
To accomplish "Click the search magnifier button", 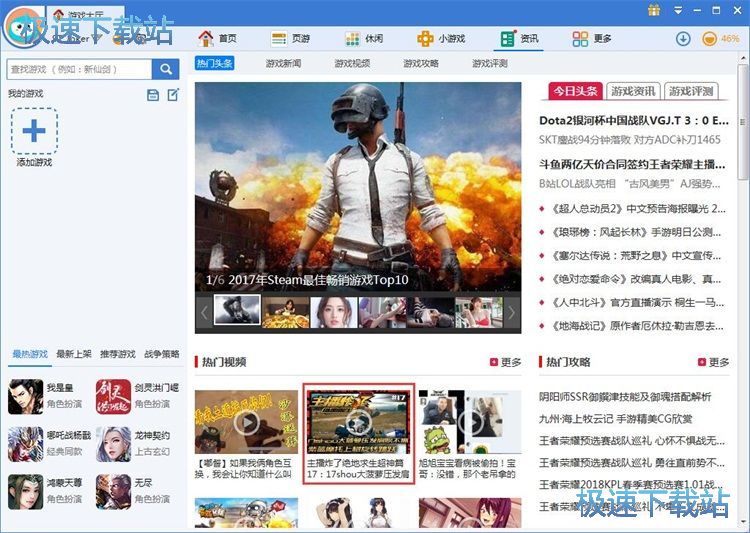I will point(165,69).
